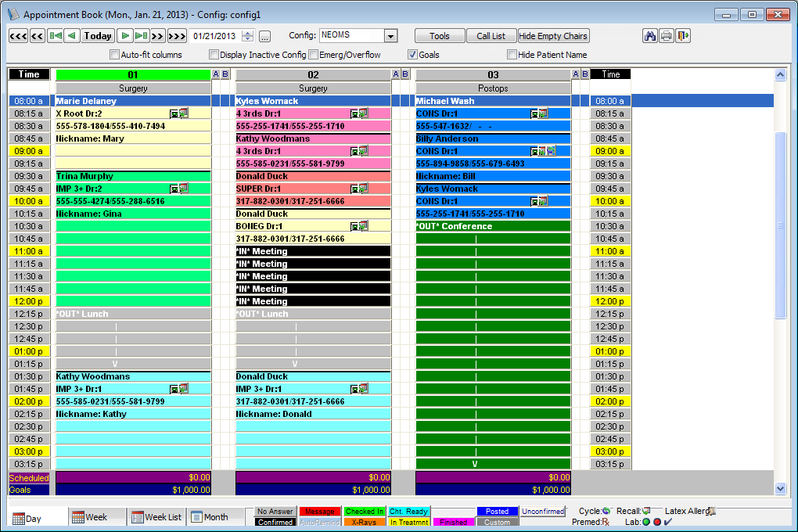Click the ellipsis date picker button
798x532 pixels.
(264, 36)
